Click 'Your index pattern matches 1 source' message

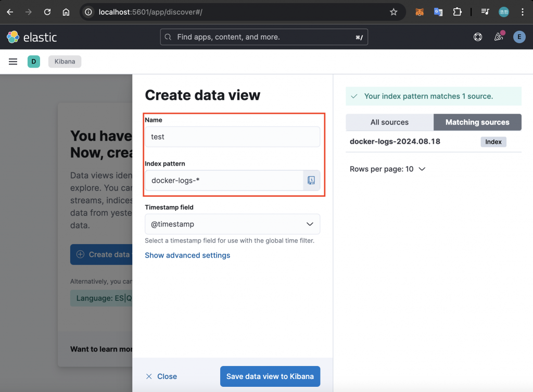coord(434,96)
